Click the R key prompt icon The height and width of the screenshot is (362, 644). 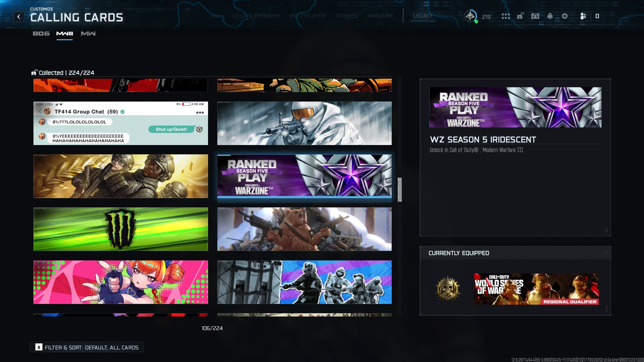[x=39, y=347]
